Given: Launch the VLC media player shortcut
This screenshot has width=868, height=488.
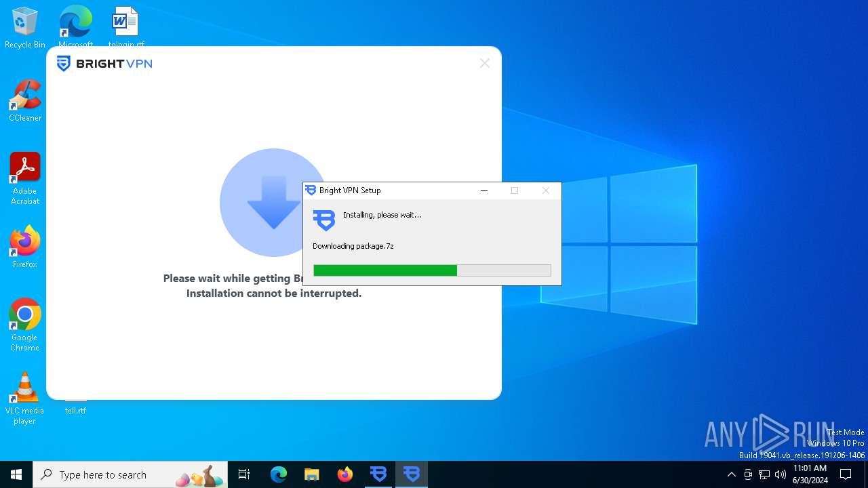Looking at the screenshot, I should click(x=25, y=398).
